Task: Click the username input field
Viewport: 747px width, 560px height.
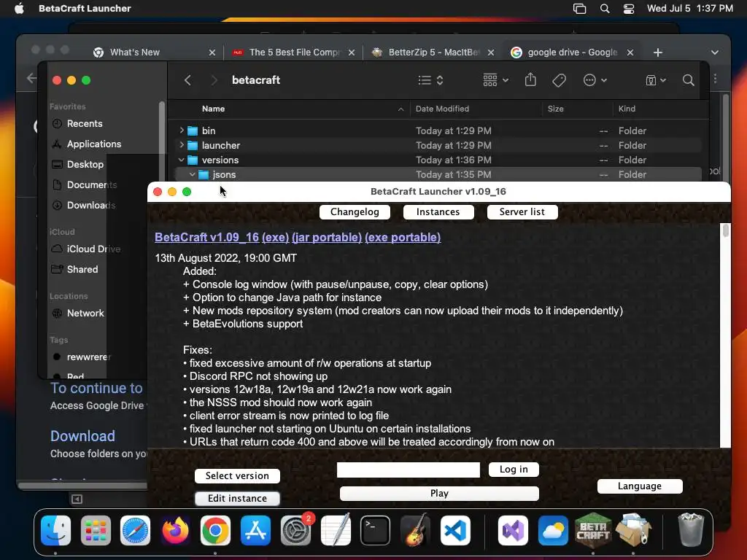Action: pos(409,470)
